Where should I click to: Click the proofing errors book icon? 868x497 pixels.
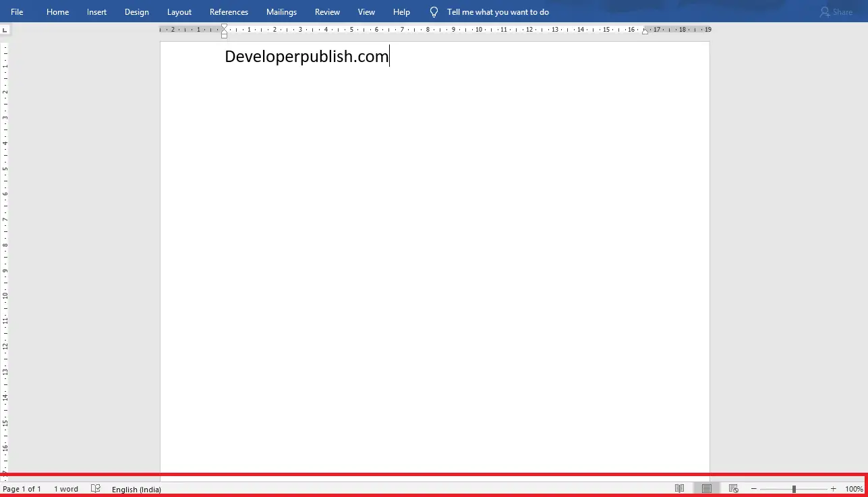click(x=96, y=488)
